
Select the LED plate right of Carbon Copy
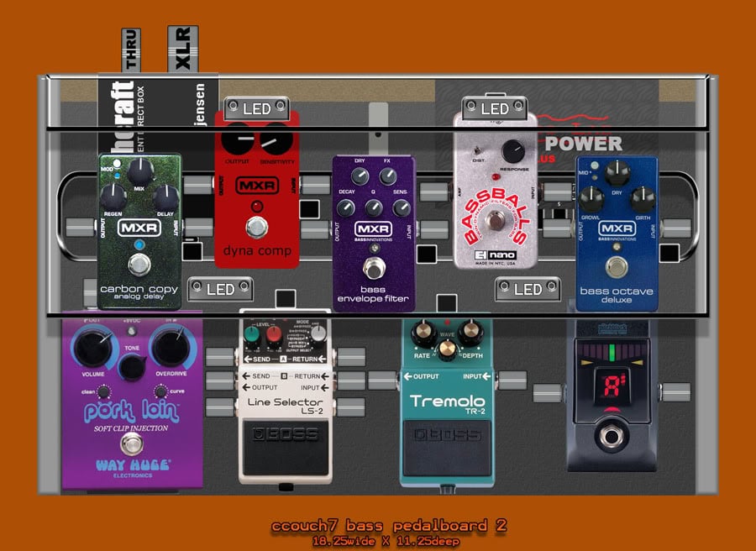point(220,289)
